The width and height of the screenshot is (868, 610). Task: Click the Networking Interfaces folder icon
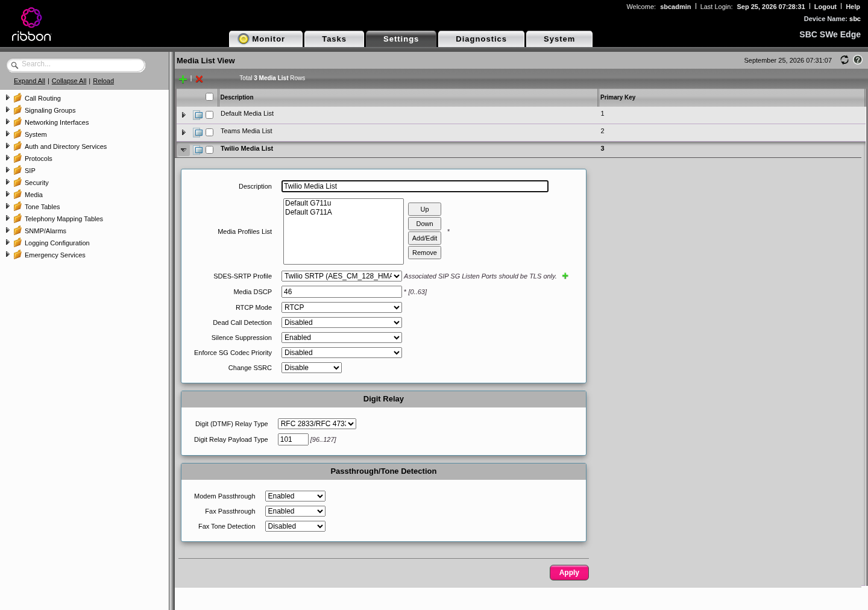pyautogui.click(x=17, y=122)
